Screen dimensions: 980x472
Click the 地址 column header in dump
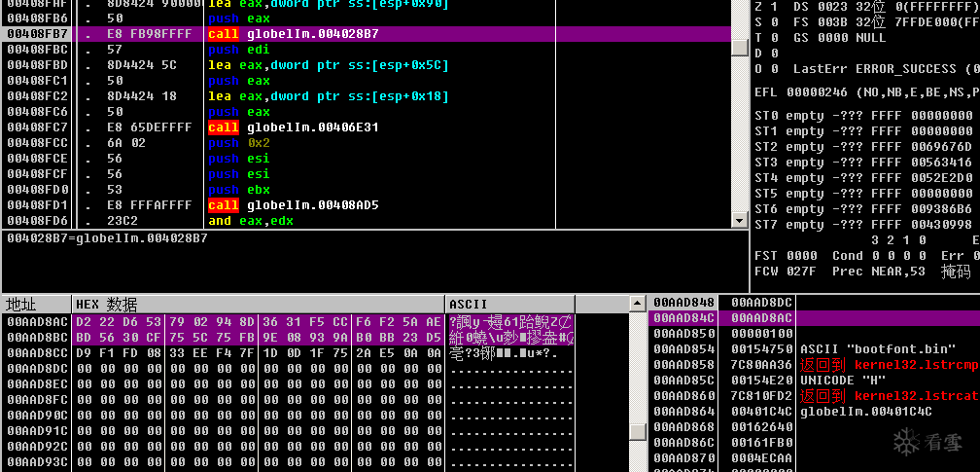(x=36, y=305)
